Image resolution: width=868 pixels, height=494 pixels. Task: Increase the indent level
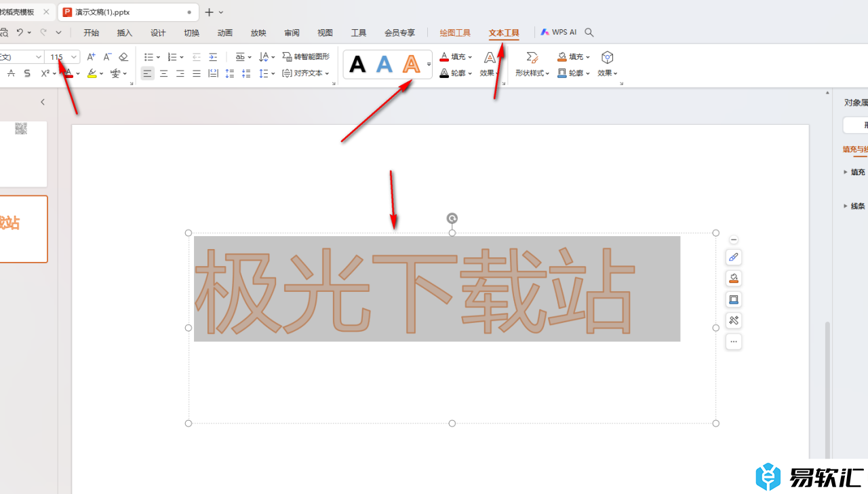213,57
